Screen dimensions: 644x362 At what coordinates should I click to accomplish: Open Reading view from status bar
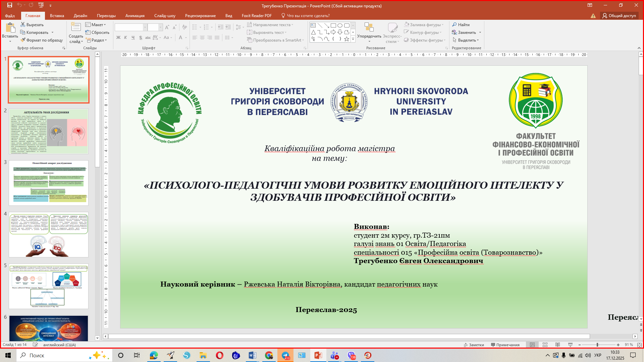[557, 345]
